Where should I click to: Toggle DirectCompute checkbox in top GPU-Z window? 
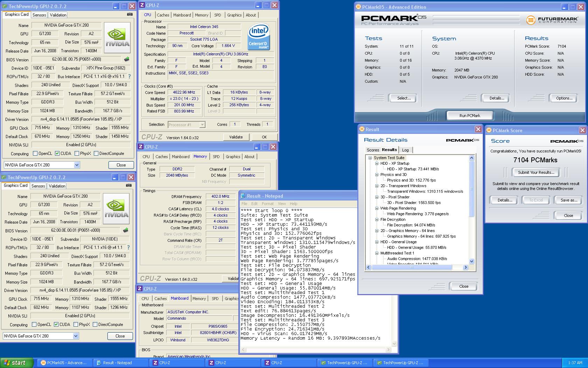[x=96, y=154]
